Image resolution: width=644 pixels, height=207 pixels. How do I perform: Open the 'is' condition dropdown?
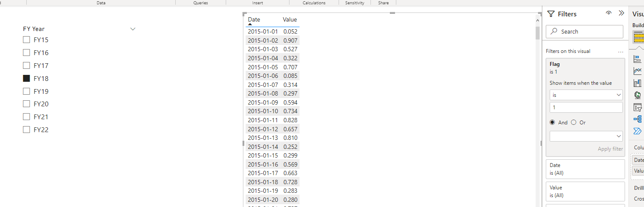pyautogui.click(x=586, y=95)
